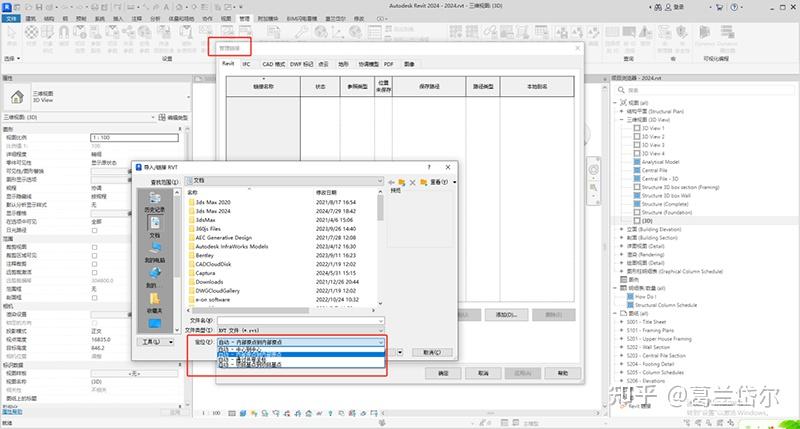The image size is (800, 429).
Task: Open the Look In folder combo box
Action: pyautogui.click(x=284, y=181)
